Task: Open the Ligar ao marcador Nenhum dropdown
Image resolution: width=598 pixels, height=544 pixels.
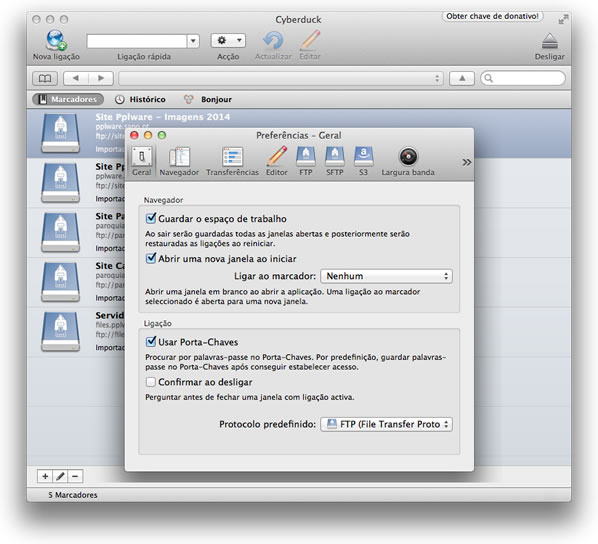Action: (386, 276)
